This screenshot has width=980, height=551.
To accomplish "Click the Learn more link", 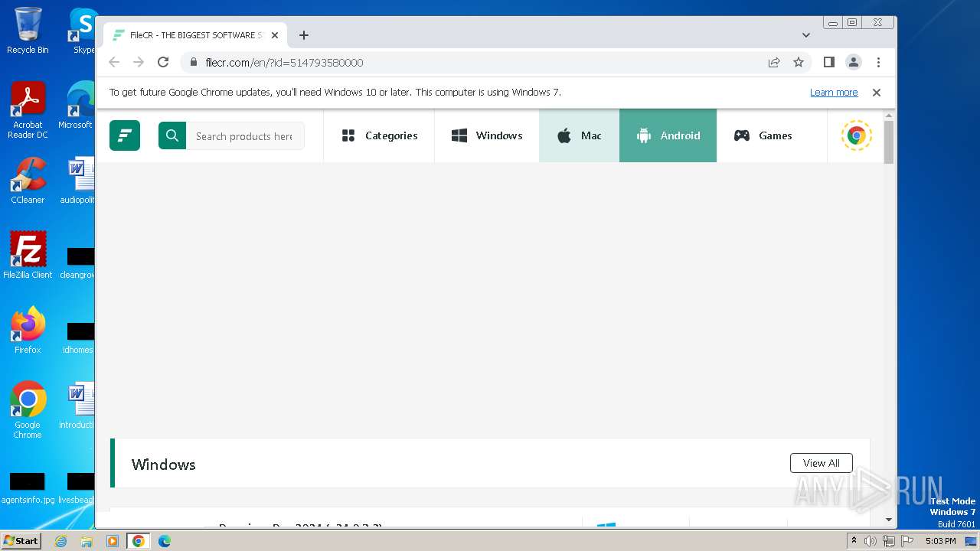I will click(x=834, y=93).
